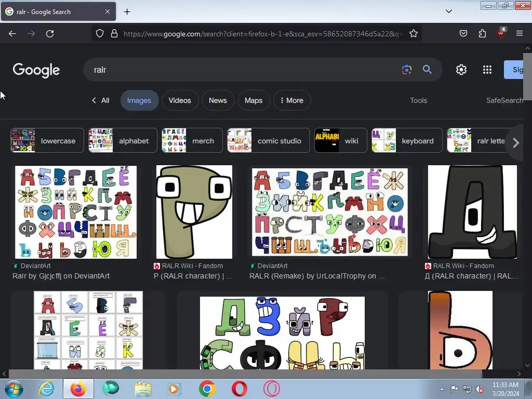Open the P (RALR character) image
The image size is (532, 399).
coord(194,212)
